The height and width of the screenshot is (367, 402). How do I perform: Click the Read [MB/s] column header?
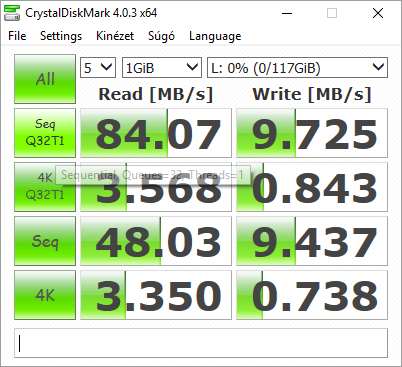pos(156,94)
